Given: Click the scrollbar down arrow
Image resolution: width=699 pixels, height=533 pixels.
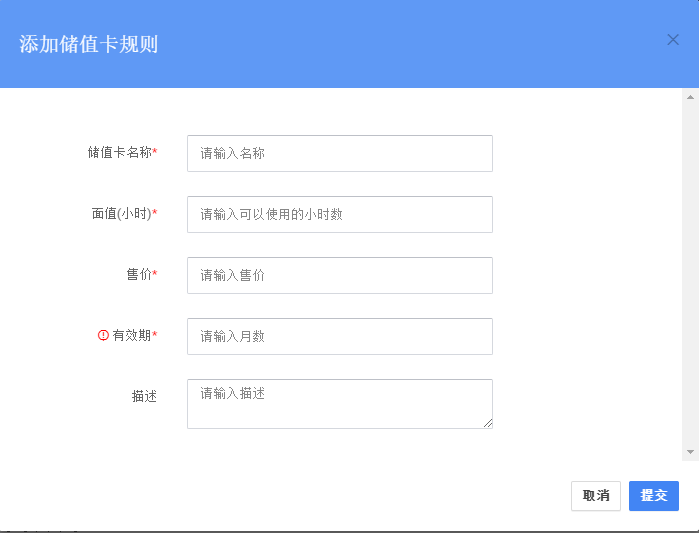Looking at the screenshot, I should pyautogui.click(x=690, y=452).
